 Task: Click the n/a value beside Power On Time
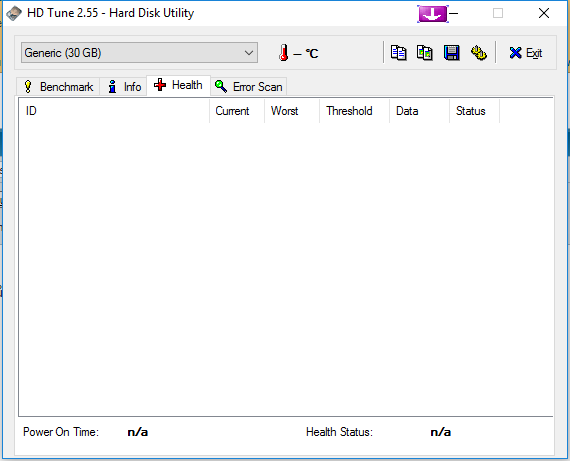(138, 432)
